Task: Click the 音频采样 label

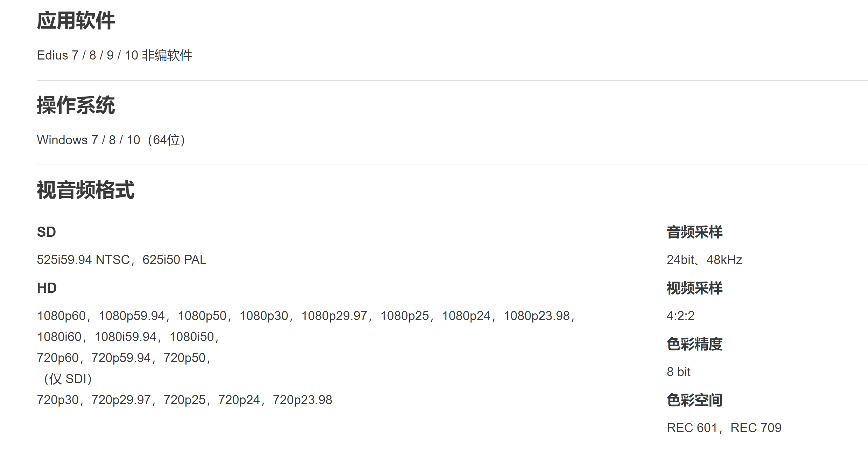Action: (x=694, y=232)
